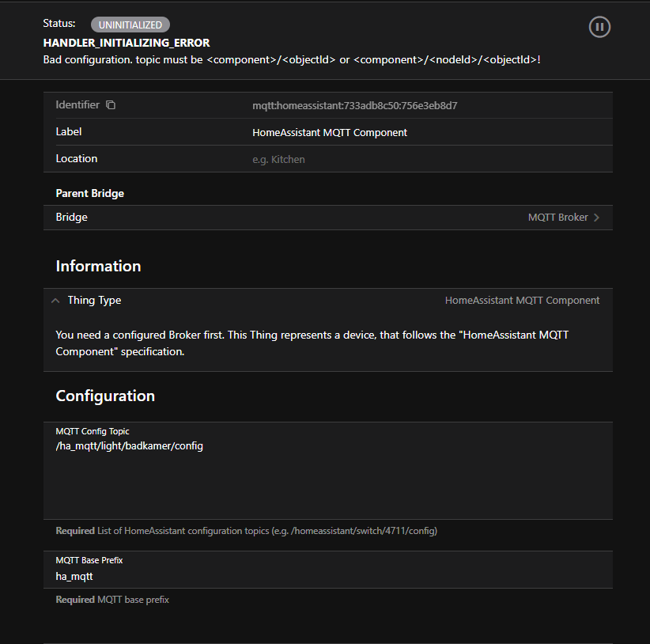Click the Location input field
Viewport: 650px width, 644px height.
427,159
